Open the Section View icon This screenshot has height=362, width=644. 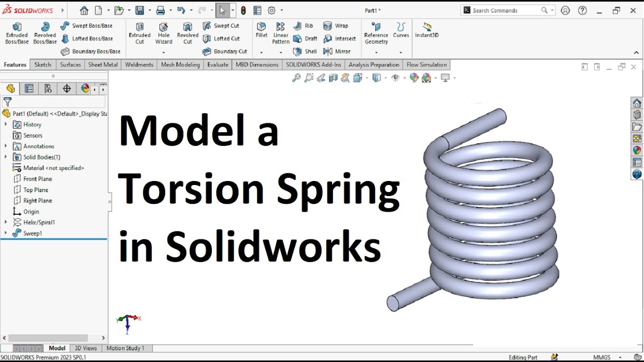pyautogui.click(x=333, y=78)
